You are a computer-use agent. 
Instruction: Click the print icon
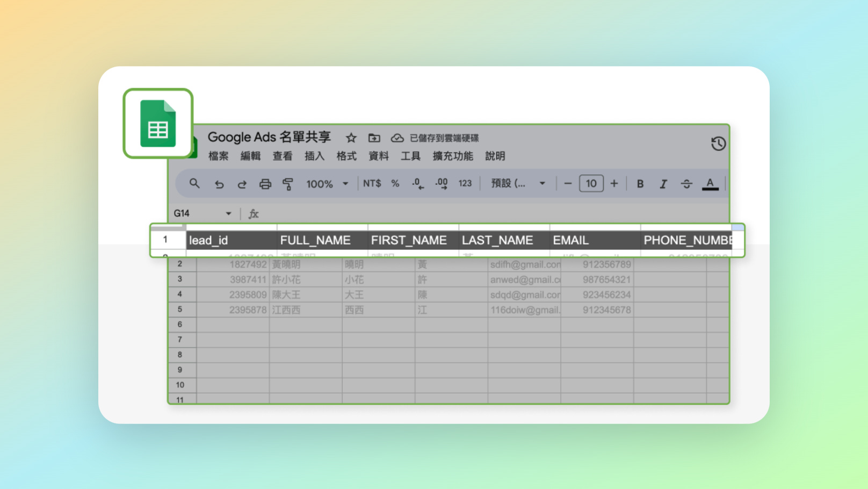pos(265,184)
